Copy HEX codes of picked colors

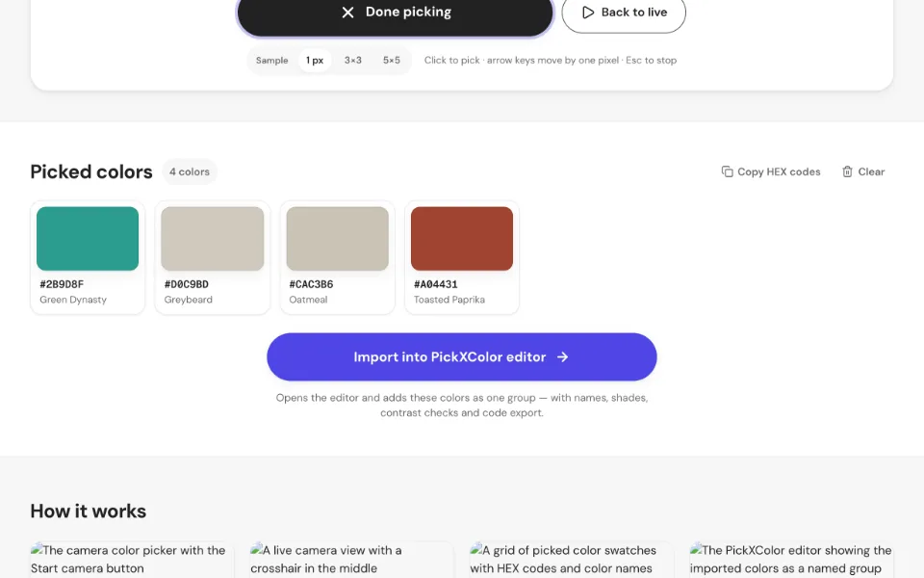(x=771, y=171)
